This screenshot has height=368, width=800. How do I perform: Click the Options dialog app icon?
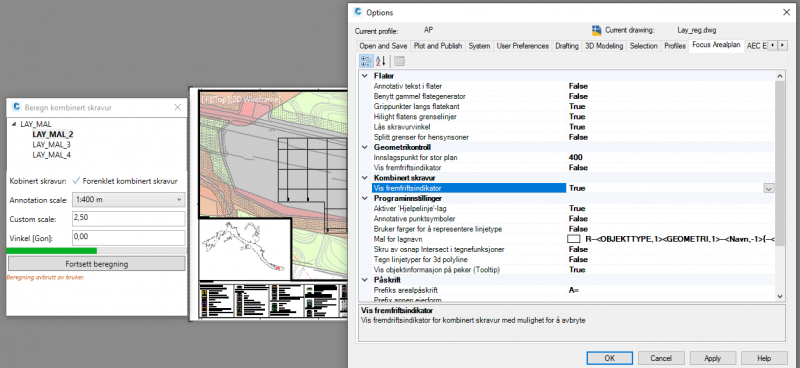[358, 12]
